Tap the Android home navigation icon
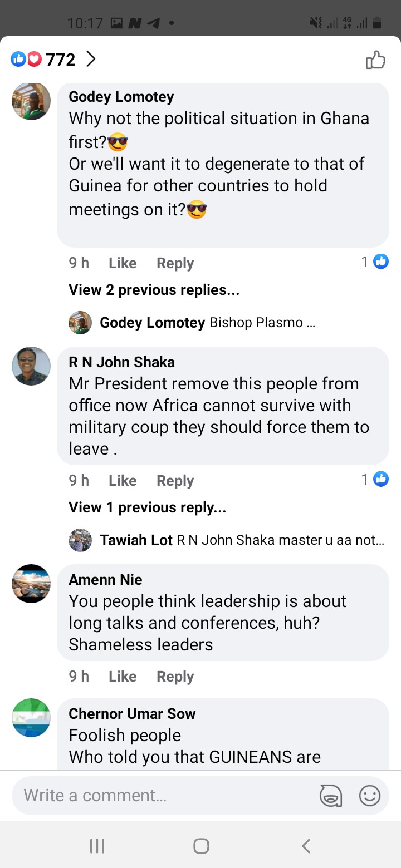This screenshot has width=401, height=868. pos(201,846)
